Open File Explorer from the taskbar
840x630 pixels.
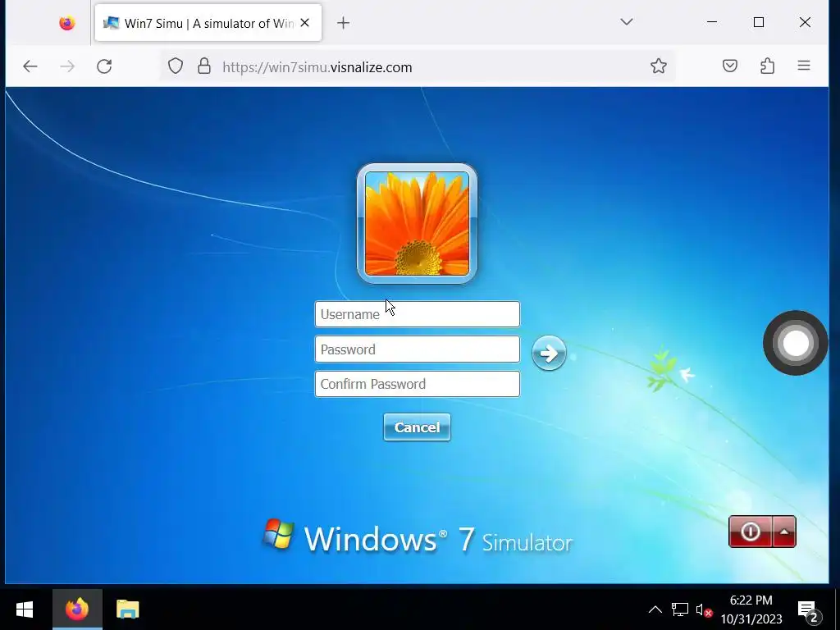click(127, 609)
